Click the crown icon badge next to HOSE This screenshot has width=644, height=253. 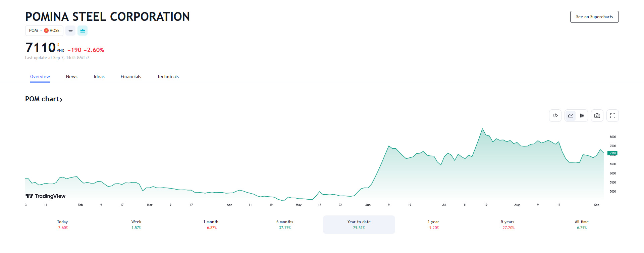pyautogui.click(x=83, y=31)
